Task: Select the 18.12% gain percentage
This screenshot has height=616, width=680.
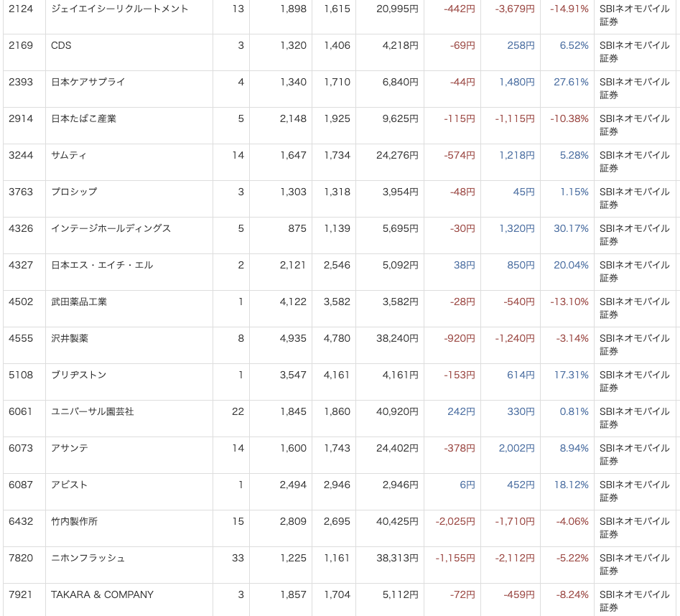Action: 572,485
